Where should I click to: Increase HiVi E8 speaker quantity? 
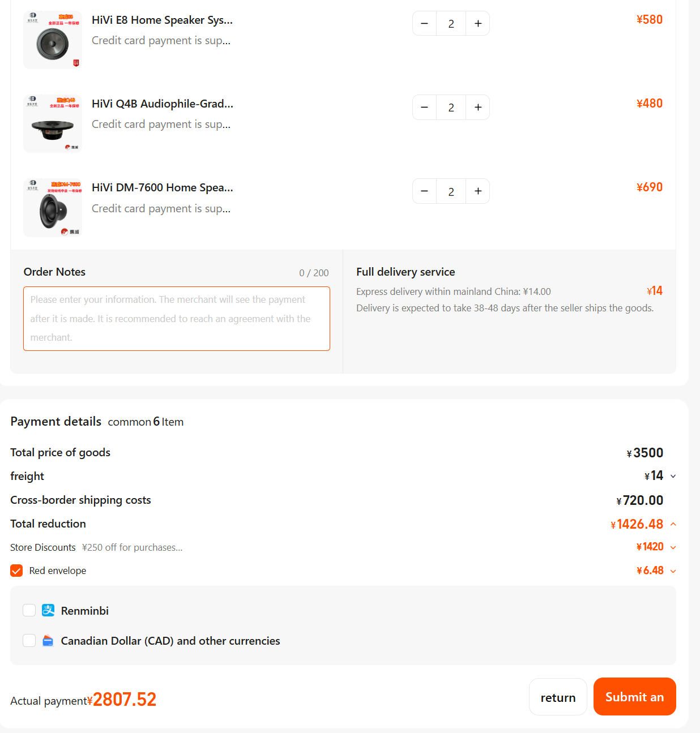point(478,24)
